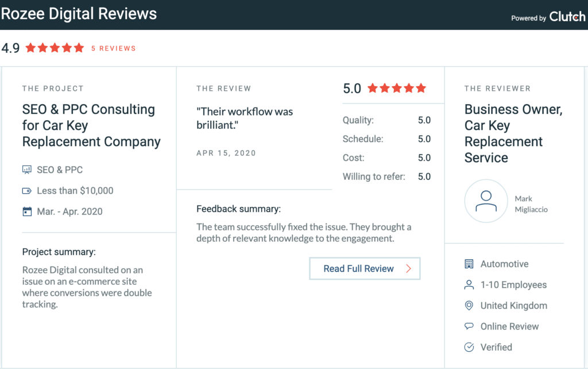Click the United Kingdom location pin icon
Screen dimensions: 588x369
click(469, 306)
